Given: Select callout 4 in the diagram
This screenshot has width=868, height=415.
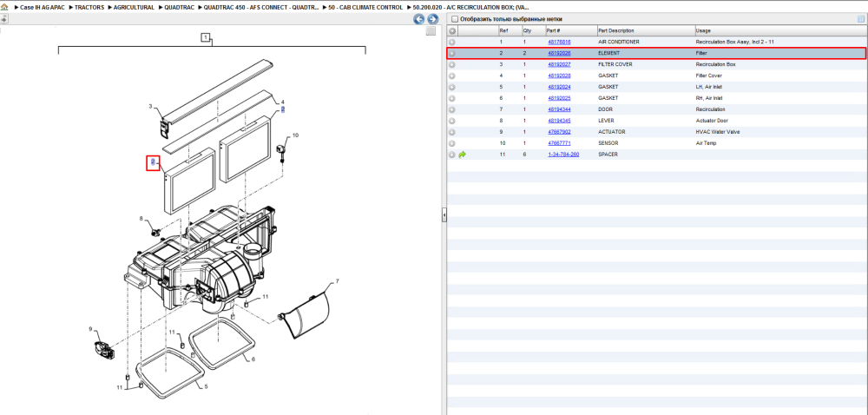Looking at the screenshot, I should click(282, 102).
